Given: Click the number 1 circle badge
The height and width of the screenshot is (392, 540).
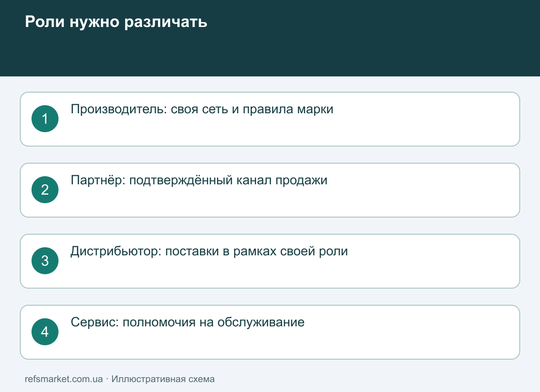Looking at the screenshot, I should tap(45, 119).
